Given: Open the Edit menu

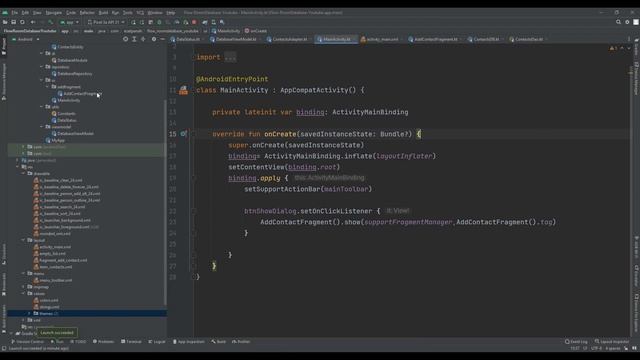Looking at the screenshot, I should pos(25,13).
